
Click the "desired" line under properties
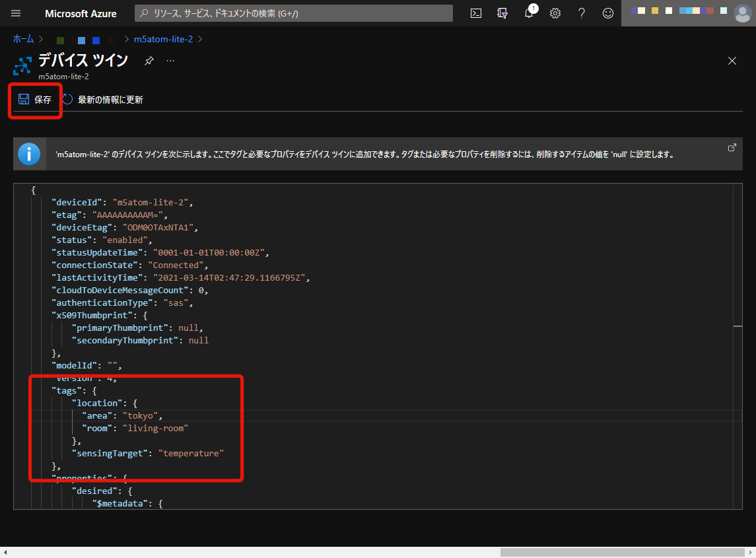click(102, 491)
